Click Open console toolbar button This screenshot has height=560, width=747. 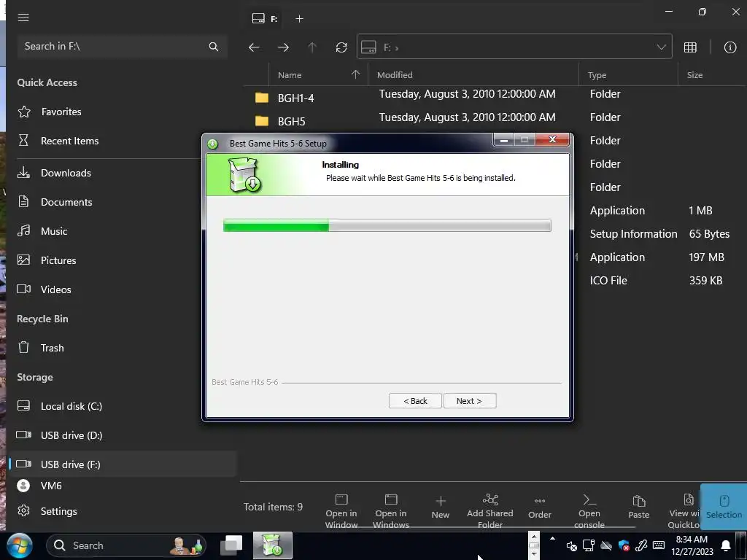(x=589, y=511)
